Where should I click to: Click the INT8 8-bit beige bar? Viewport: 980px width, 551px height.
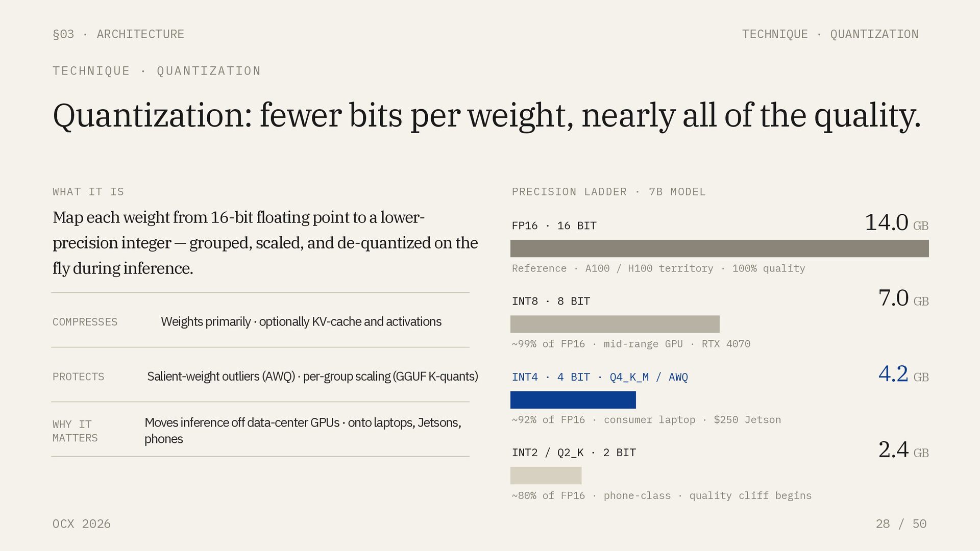point(615,324)
